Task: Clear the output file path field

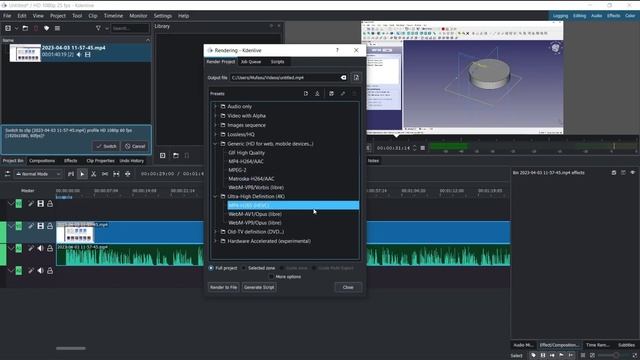Action: coord(343,78)
